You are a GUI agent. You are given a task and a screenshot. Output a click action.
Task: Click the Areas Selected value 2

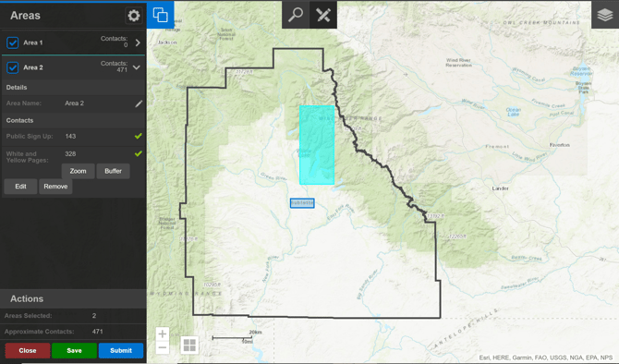(94, 316)
